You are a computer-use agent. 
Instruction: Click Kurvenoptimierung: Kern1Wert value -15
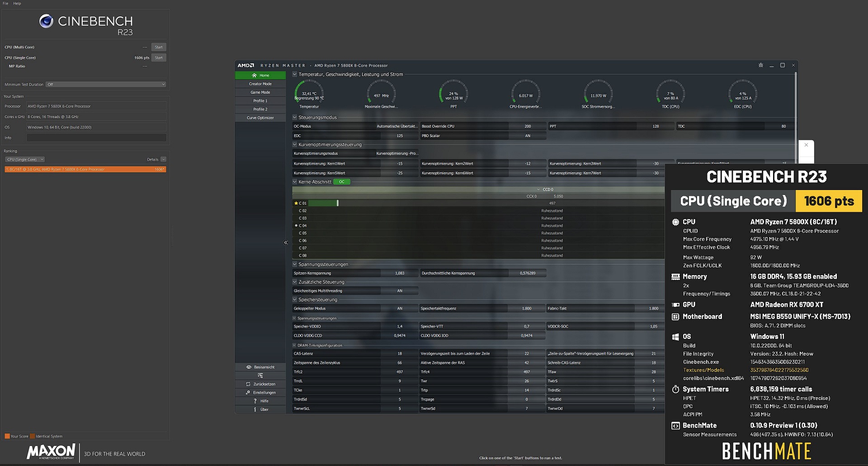[x=400, y=163]
